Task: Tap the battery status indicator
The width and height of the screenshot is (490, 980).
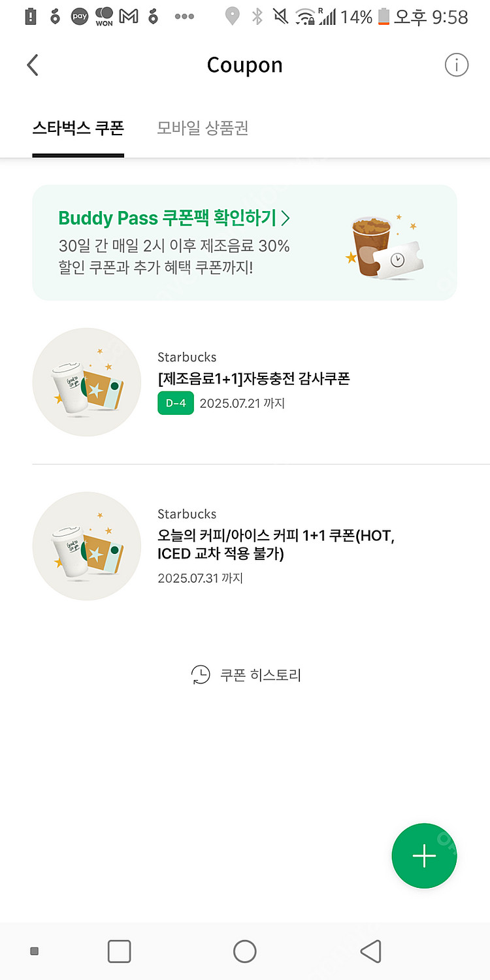Action: point(384,16)
